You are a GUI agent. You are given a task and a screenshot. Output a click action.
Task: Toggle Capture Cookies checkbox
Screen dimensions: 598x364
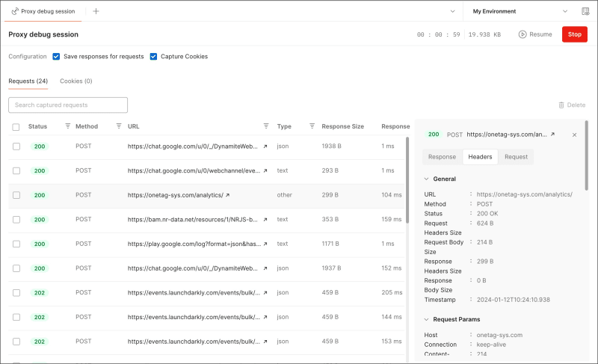pyautogui.click(x=153, y=56)
